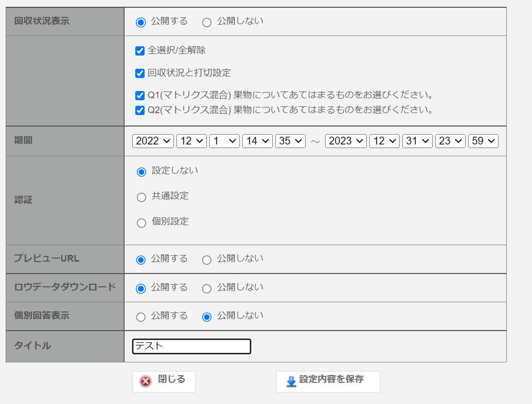Select 共通設定 authentication option
Image resolution: width=532 pixels, height=404 pixels.
pyautogui.click(x=141, y=197)
